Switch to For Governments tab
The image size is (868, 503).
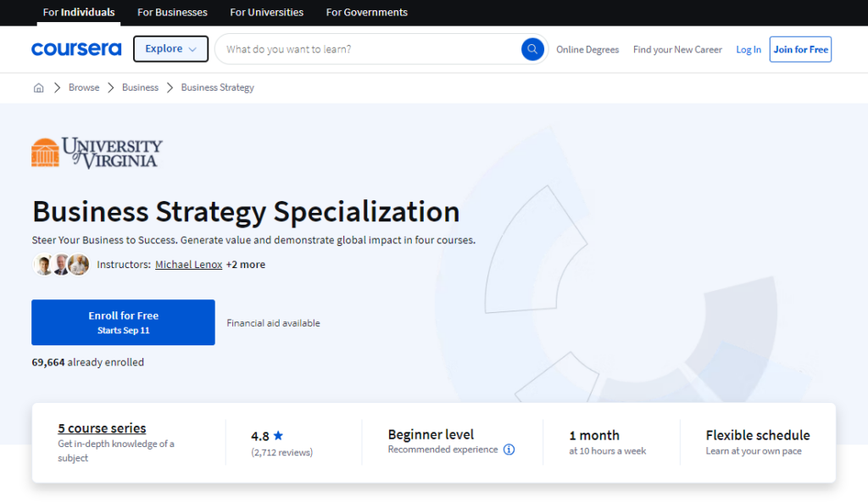click(366, 12)
